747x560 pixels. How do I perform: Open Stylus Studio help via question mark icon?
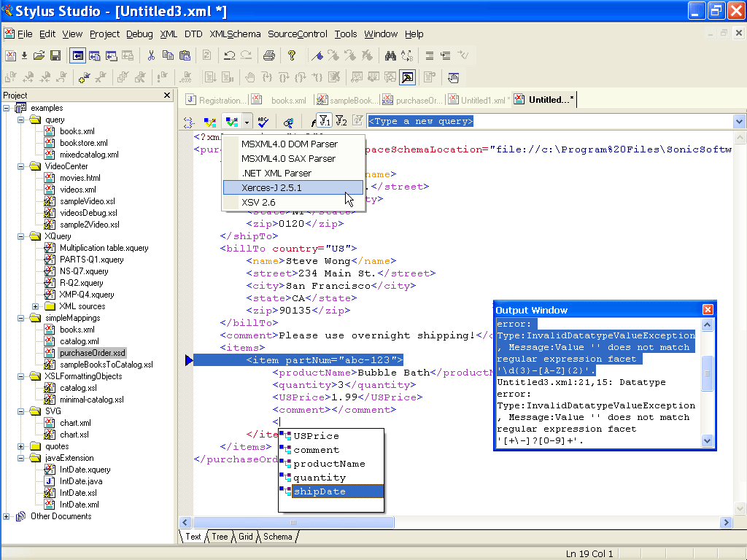click(292, 55)
